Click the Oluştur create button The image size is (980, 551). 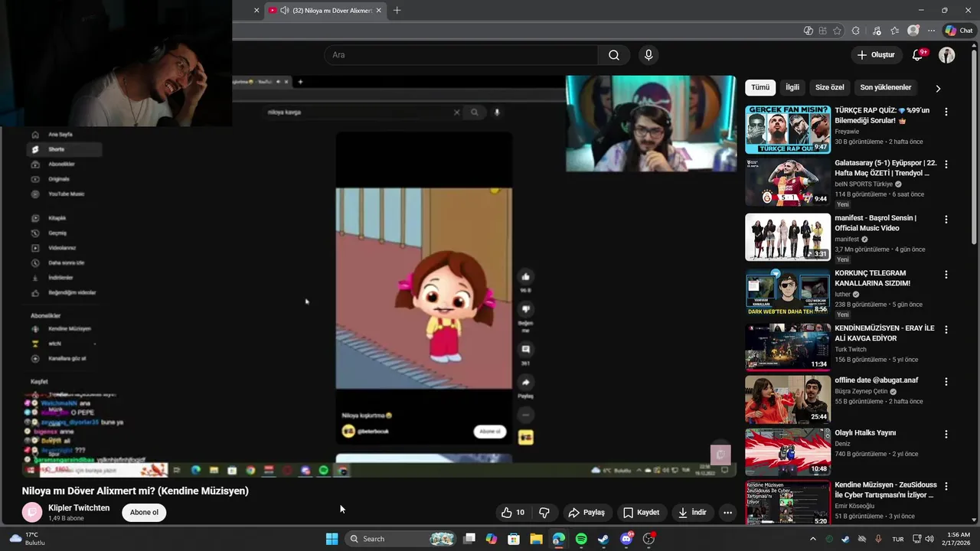click(x=876, y=55)
